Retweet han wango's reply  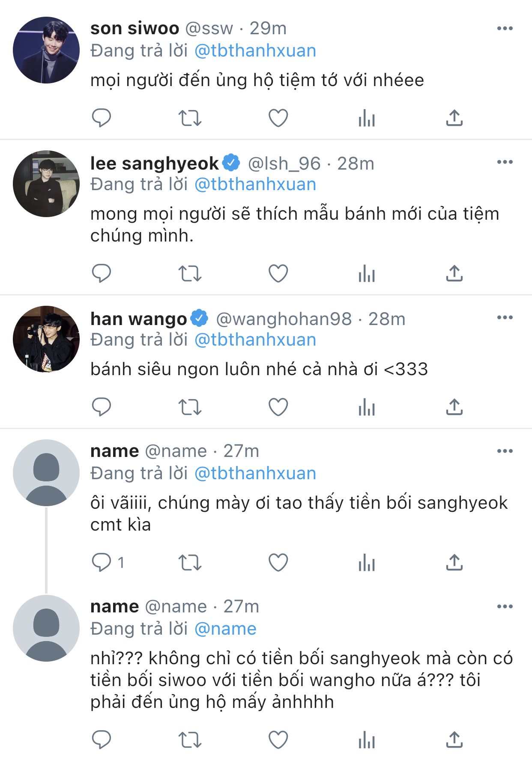click(x=190, y=407)
